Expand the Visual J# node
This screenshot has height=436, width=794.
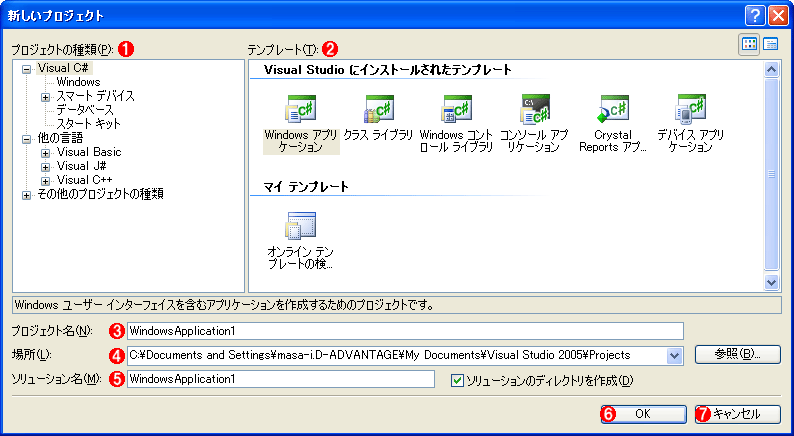(46, 167)
